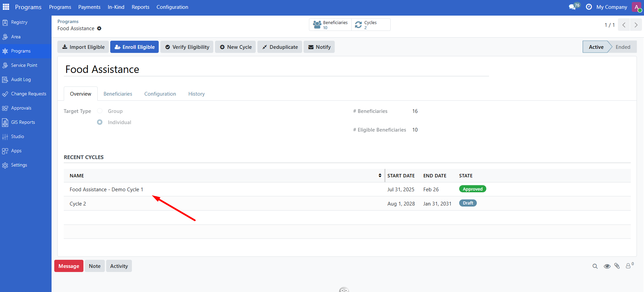This screenshot has width=644, height=292.
Task: Open the followers user icon
Action: [628, 266]
